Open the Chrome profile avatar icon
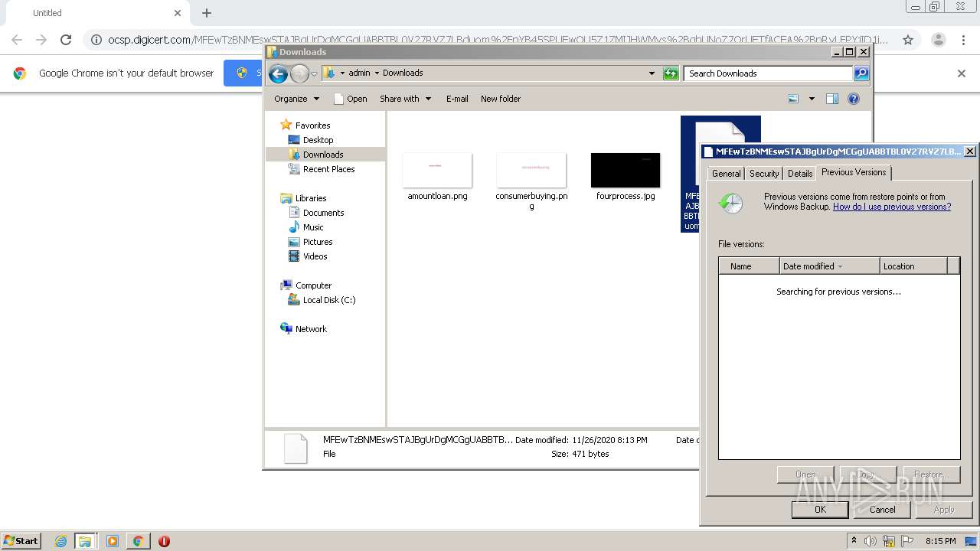The height and width of the screenshot is (551, 980). point(938,40)
